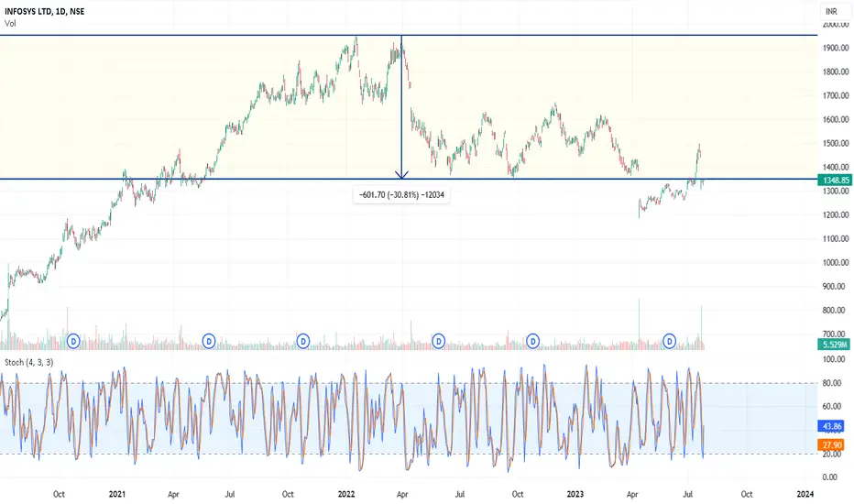The image size is (854, 504).
Task: Click the 1000.00 price axis label
Action: coord(836,263)
